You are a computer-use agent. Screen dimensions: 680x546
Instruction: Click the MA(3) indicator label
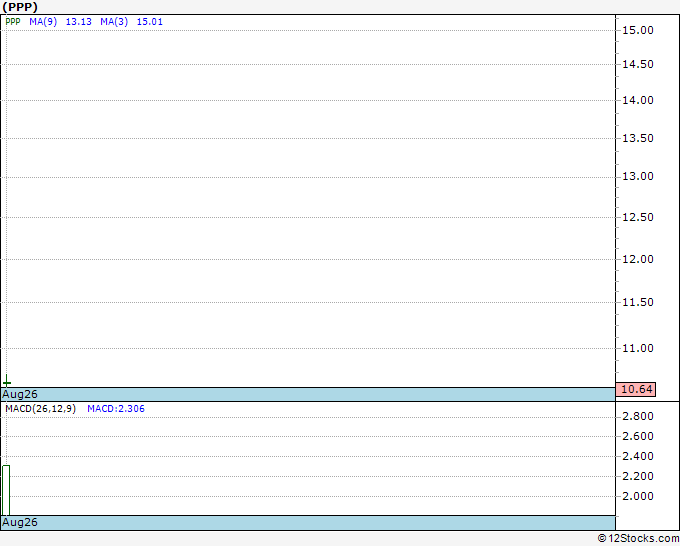coord(114,22)
